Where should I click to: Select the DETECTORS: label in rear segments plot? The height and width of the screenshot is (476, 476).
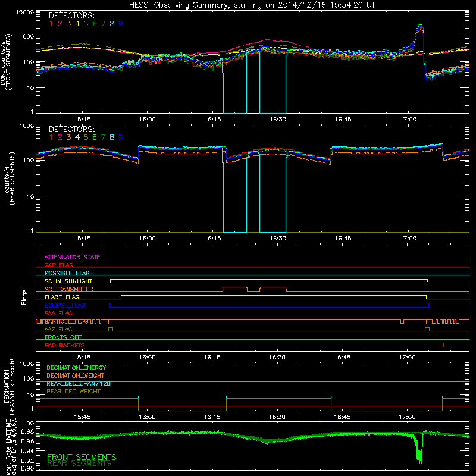point(71,129)
